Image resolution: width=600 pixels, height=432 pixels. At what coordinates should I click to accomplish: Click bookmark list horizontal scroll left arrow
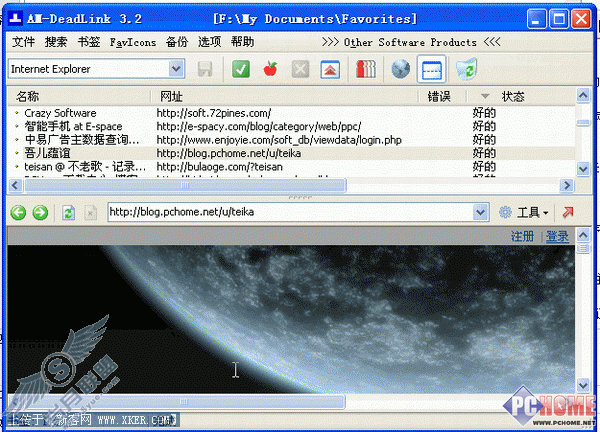(x=15, y=186)
